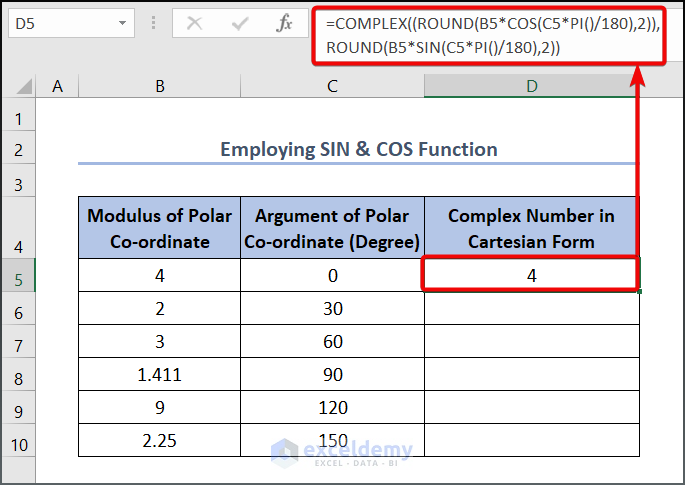Select column D header
This screenshot has height=485, width=685.
pyautogui.click(x=532, y=86)
